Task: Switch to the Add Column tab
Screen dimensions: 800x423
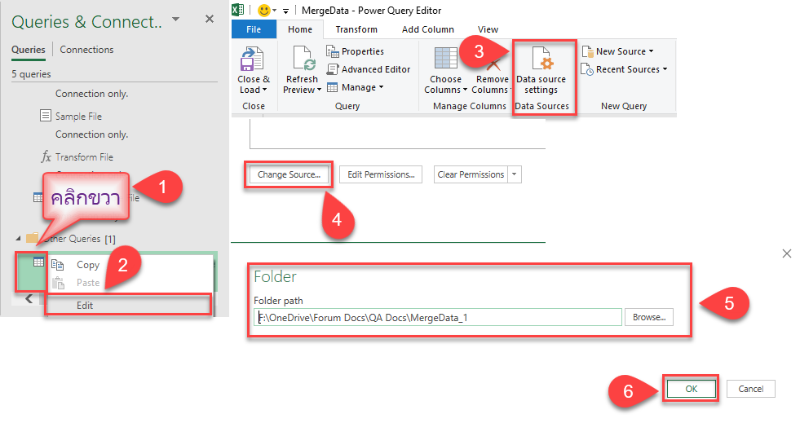Action: pos(425,30)
